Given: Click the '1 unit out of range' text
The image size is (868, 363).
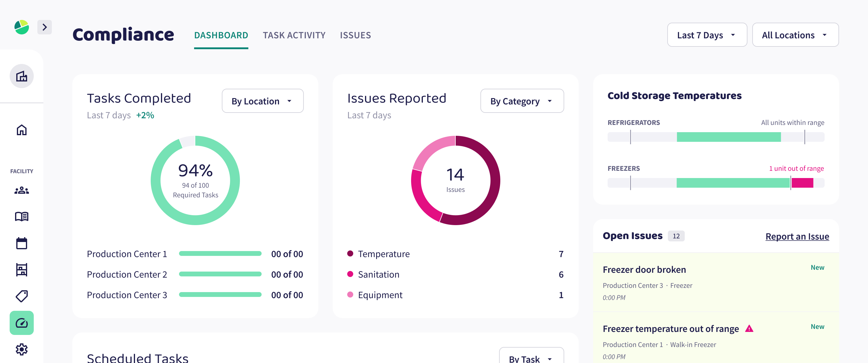Looking at the screenshot, I should 796,168.
